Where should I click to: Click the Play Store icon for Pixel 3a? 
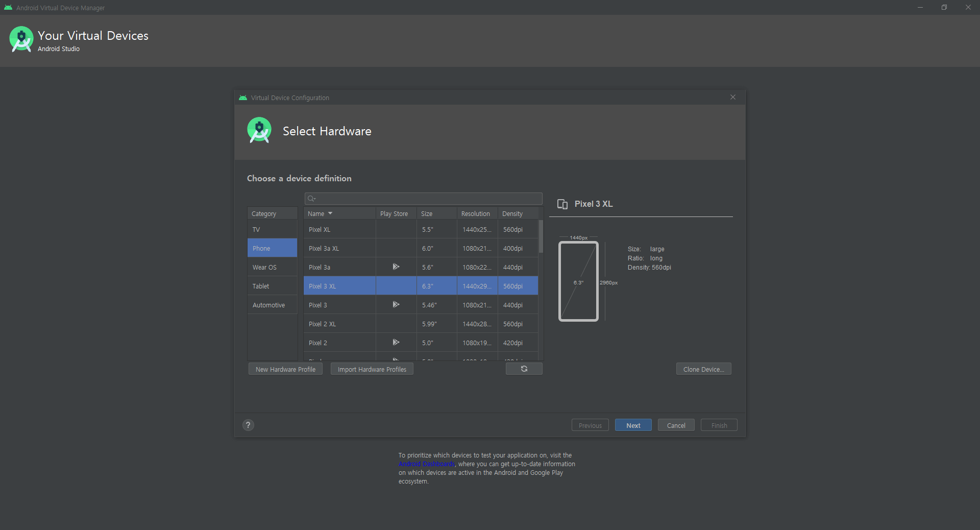pos(396,267)
